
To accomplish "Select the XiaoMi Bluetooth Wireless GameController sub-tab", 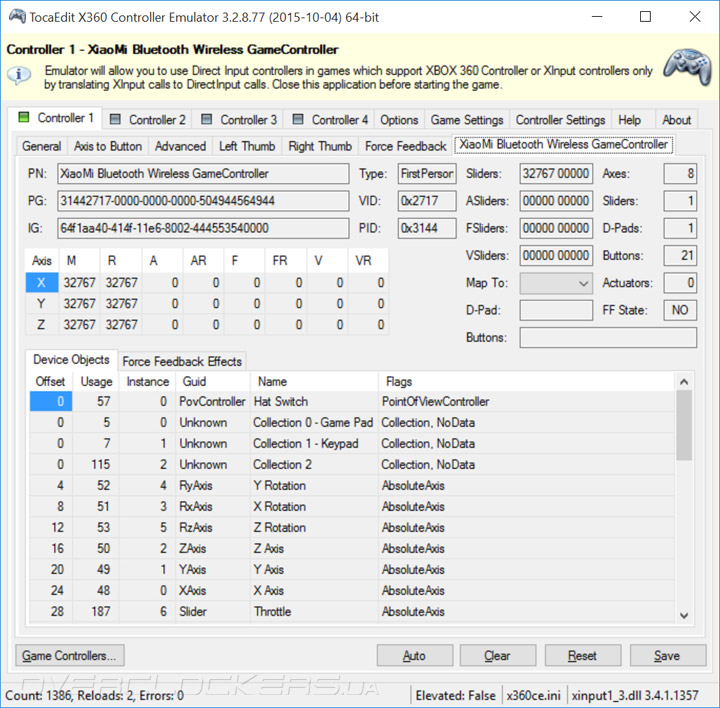I will (x=563, y=144).
